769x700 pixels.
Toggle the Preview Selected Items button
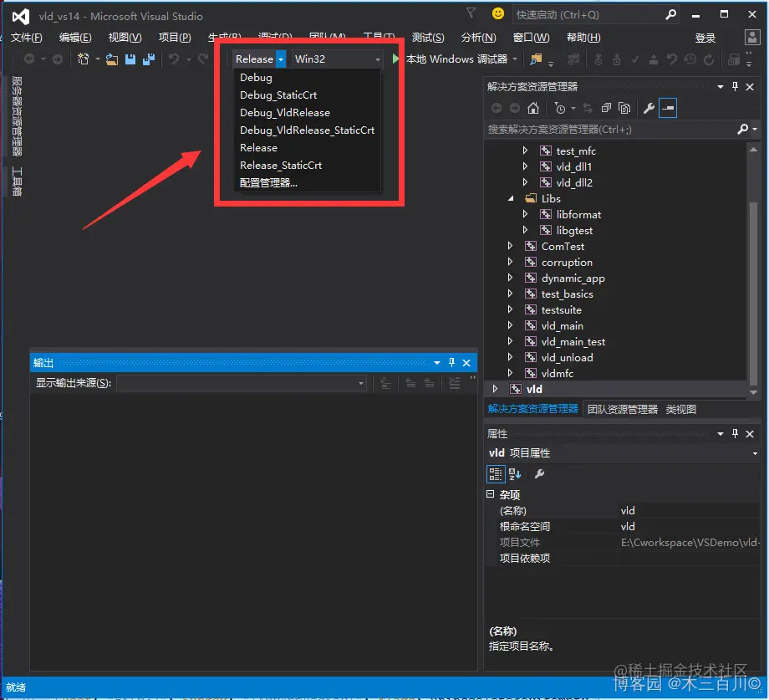(x=668, y=108)
